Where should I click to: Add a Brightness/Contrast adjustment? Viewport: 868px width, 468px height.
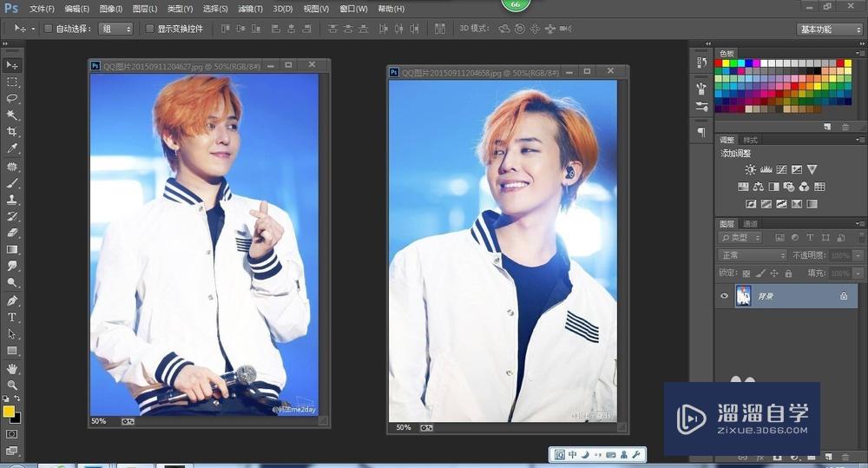coord(750,169)
